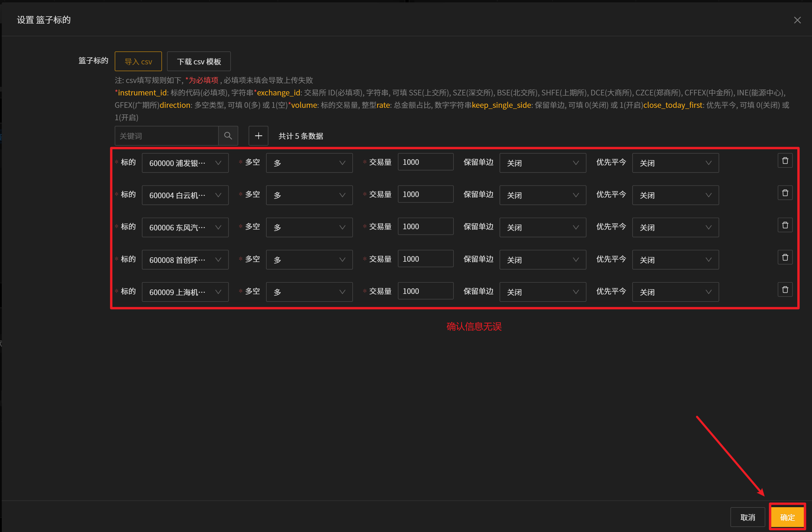Image resolution: width=812 pixels, height=532 pixels.
Task: Open 标的 dropdown for 600000 浦发银行
Action: point(185,163)
